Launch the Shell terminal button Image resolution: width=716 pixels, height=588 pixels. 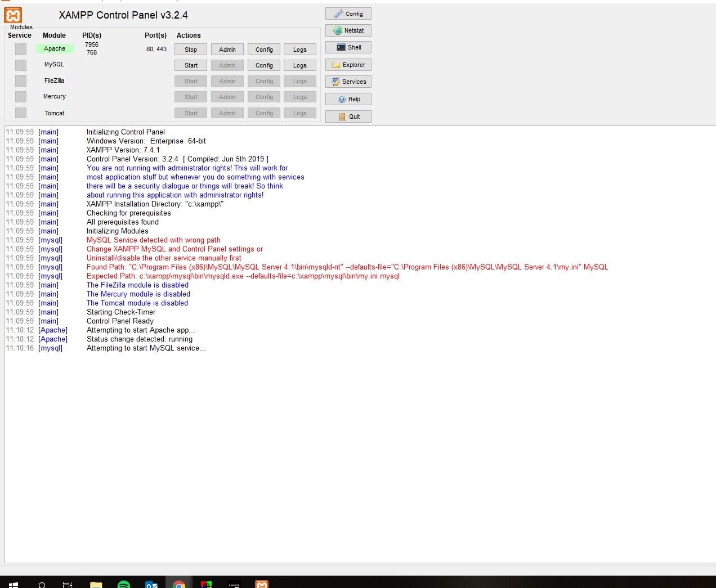(348, 47)
